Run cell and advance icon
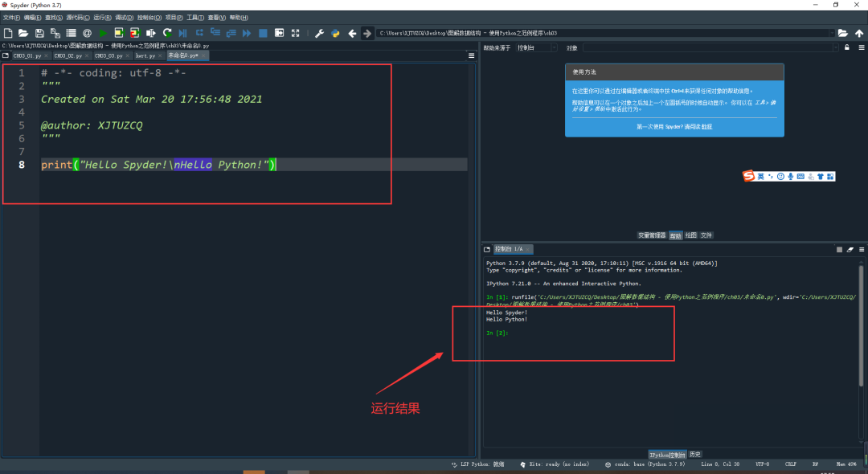The image size is (868, 474). pyautogui.click(x=134, y=33)
